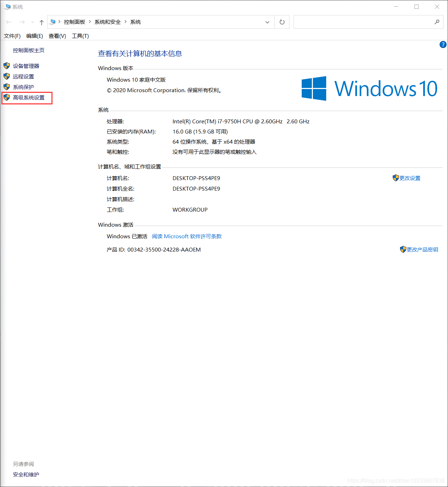Open the 编辑(E) menu
This screenshot has height=487, width=448.
(x=35, y=36)
